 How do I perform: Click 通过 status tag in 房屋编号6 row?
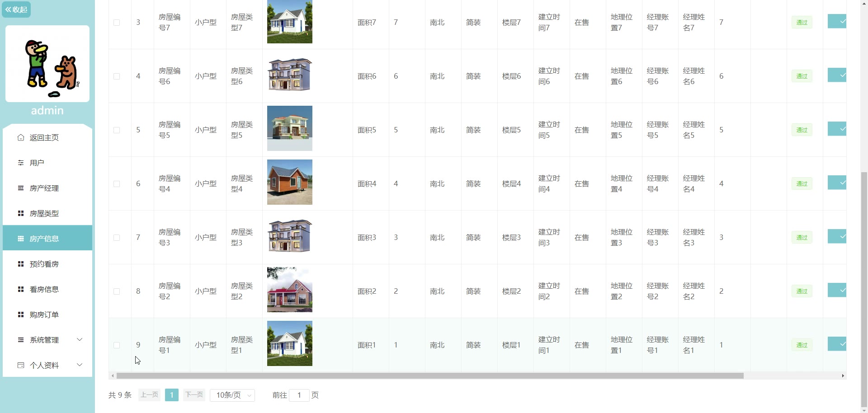click(802, 76)
